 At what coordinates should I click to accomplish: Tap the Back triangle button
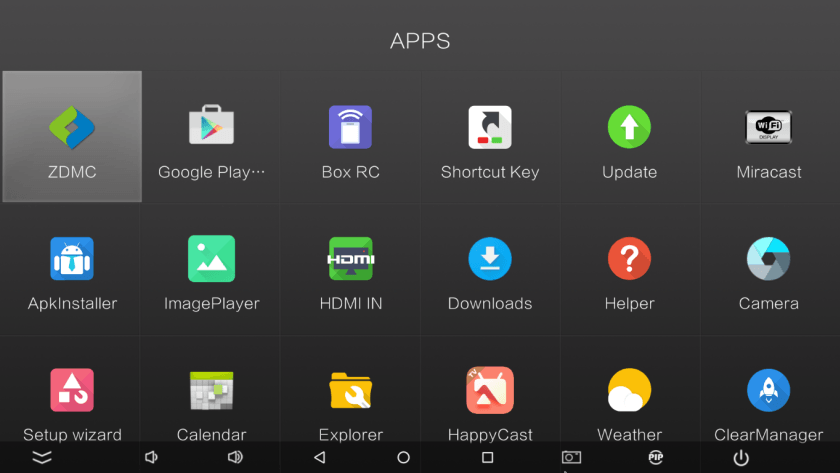point(320,457)
